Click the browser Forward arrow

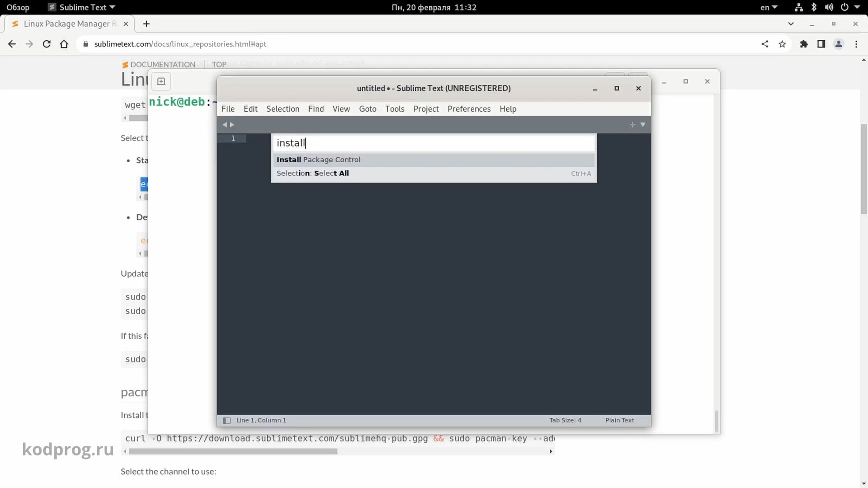[x=29, y=44]
